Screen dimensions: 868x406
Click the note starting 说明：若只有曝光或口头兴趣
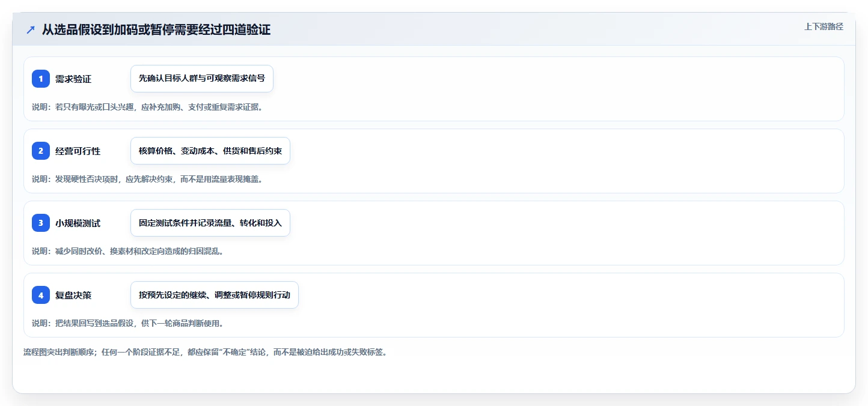(x=148, y=107)
